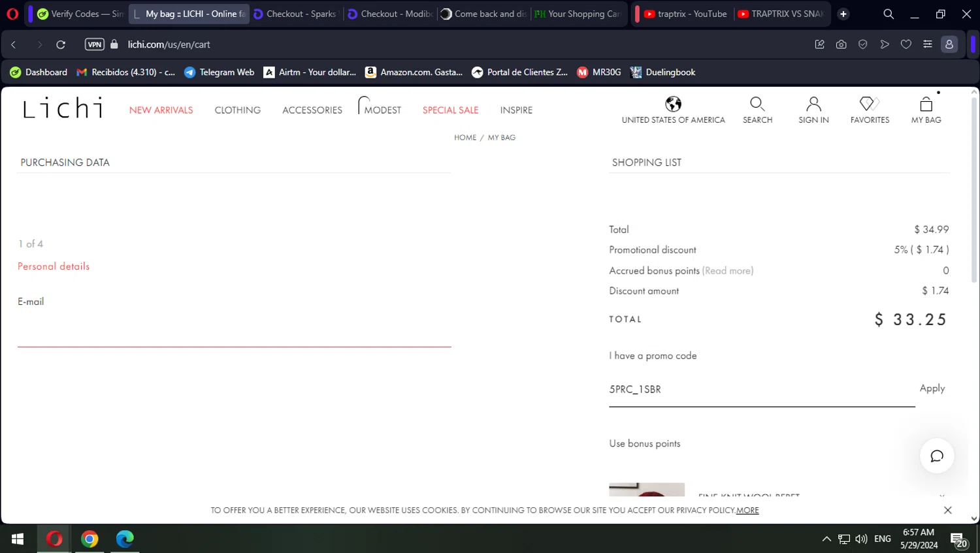The image size is (980, 553).
Task: Click the address bar URL
Action: [x=169, y=44]
